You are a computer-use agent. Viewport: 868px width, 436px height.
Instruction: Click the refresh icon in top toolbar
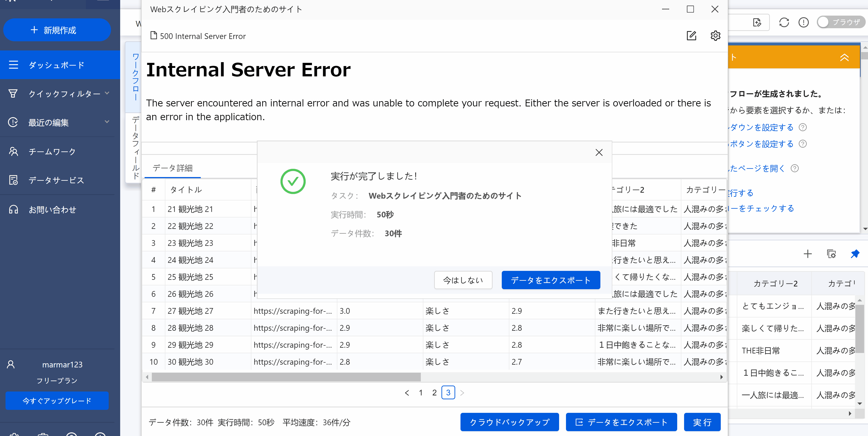coord(784,22)
